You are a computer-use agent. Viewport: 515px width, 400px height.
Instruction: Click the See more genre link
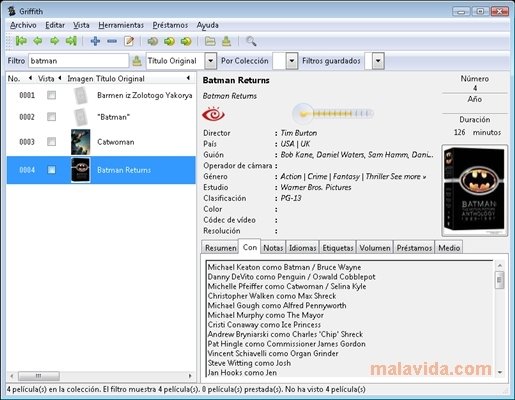click(408, 177)
